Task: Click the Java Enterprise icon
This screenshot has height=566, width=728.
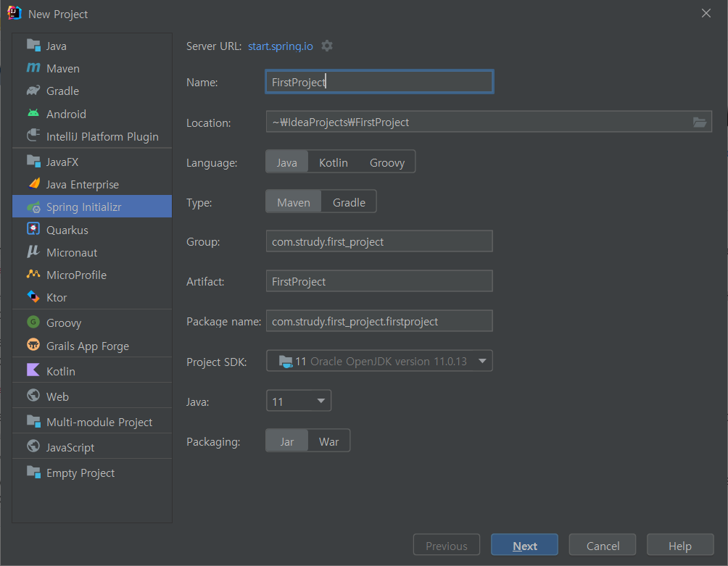Action: [x=33, y=184]
